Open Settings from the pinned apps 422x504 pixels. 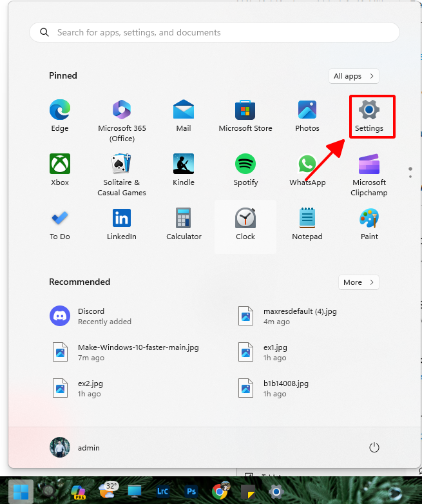[369, 116]
